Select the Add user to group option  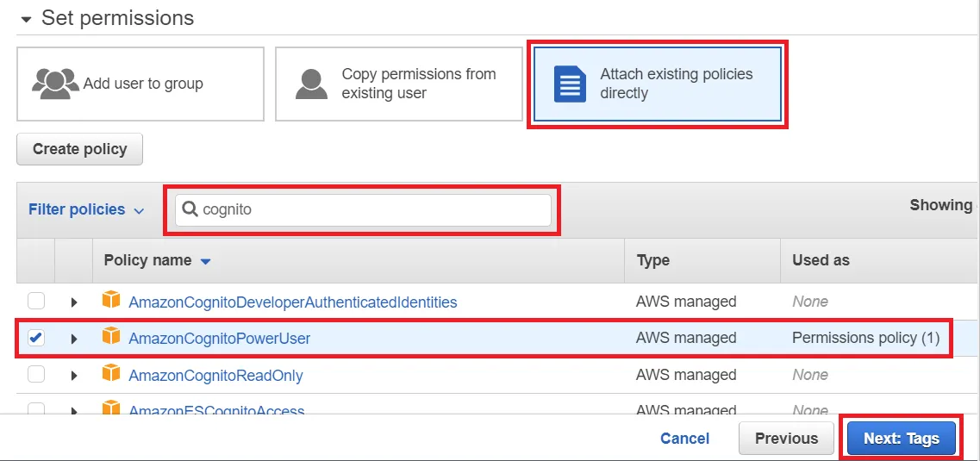(x=140, y=84)
